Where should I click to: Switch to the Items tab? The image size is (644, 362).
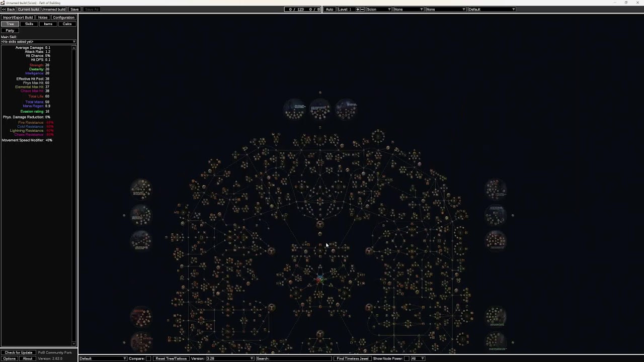(x=48, y=24)
